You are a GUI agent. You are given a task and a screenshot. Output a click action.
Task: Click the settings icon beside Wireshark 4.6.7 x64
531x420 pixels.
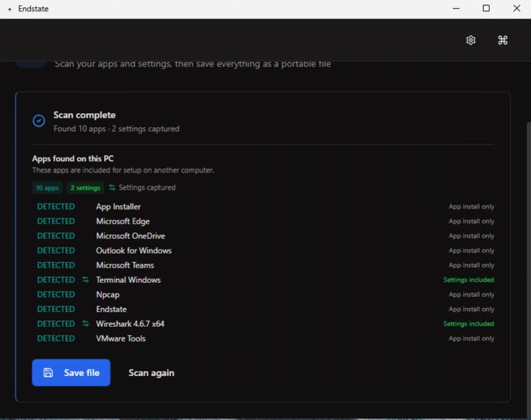point(85,323)
